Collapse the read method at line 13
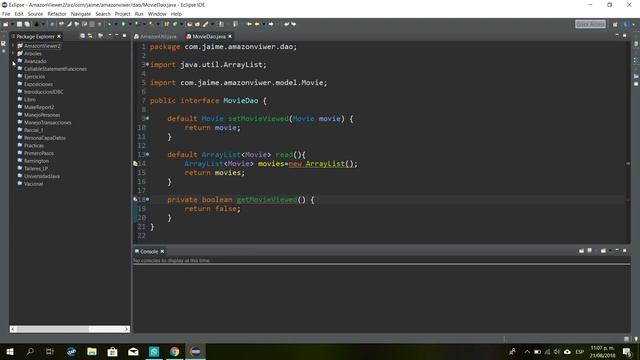Image resolution: width=640 pixels, height=360 pixels. pyautogui.click(x=147, y=154)
